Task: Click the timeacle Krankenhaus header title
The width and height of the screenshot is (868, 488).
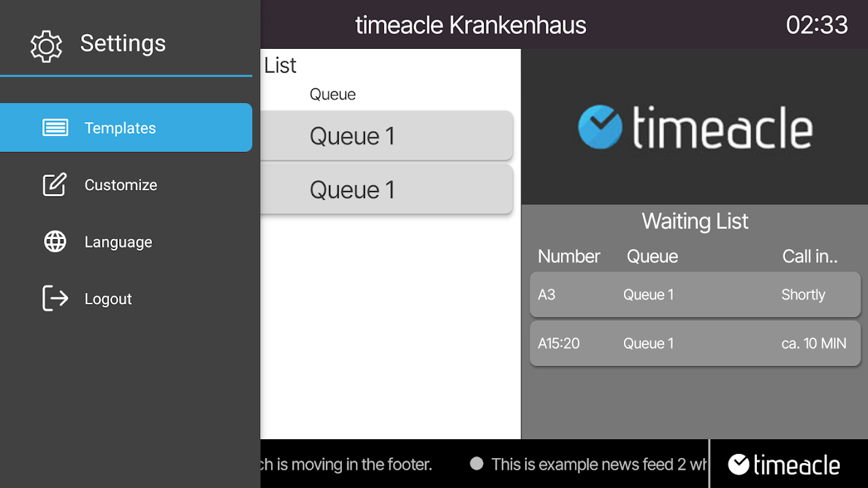Action: point(471,25)
